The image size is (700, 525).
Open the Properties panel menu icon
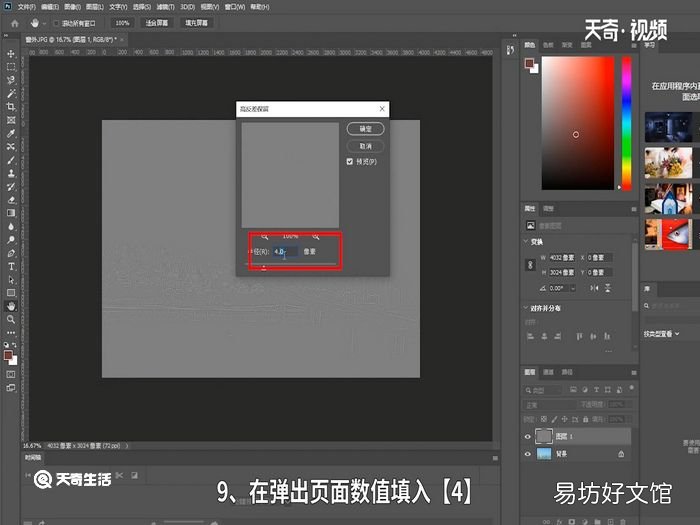[633, 209]
